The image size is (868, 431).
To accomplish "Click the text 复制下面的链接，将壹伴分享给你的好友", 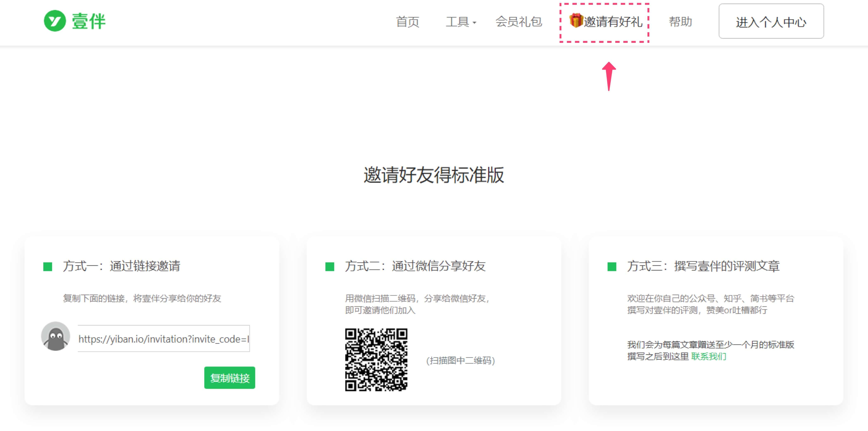I will pyautogui.click(x=142, y=298).
